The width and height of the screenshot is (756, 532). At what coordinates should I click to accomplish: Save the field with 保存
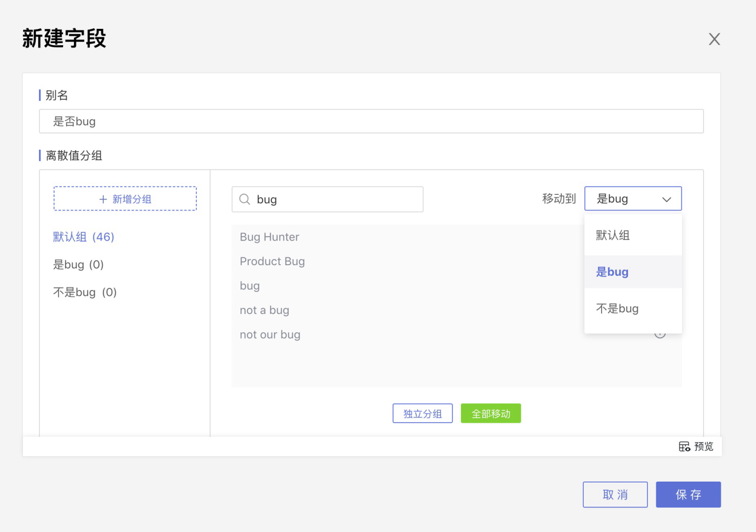[688, 495]
